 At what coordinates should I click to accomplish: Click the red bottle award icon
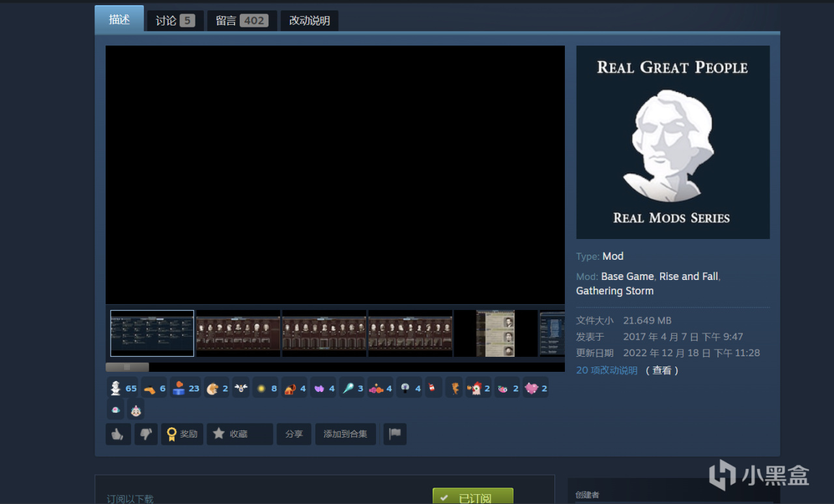click(433, 389)
